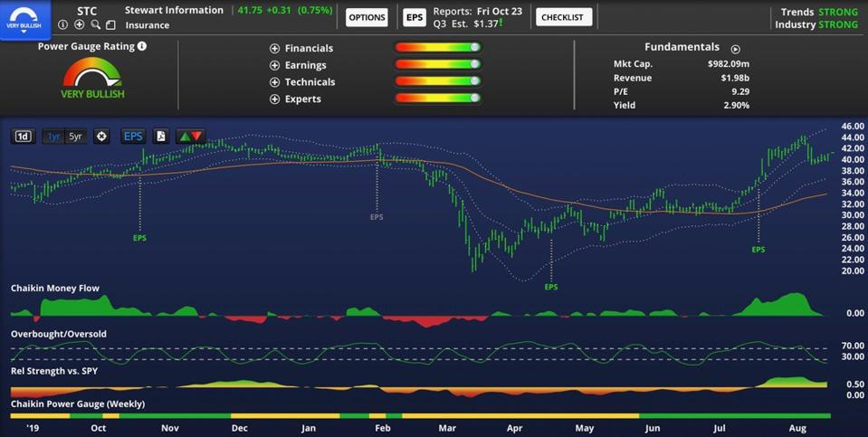Click the Insurance industry label
This screenshot has height=437, width=868.
click(x=148, y=25)
